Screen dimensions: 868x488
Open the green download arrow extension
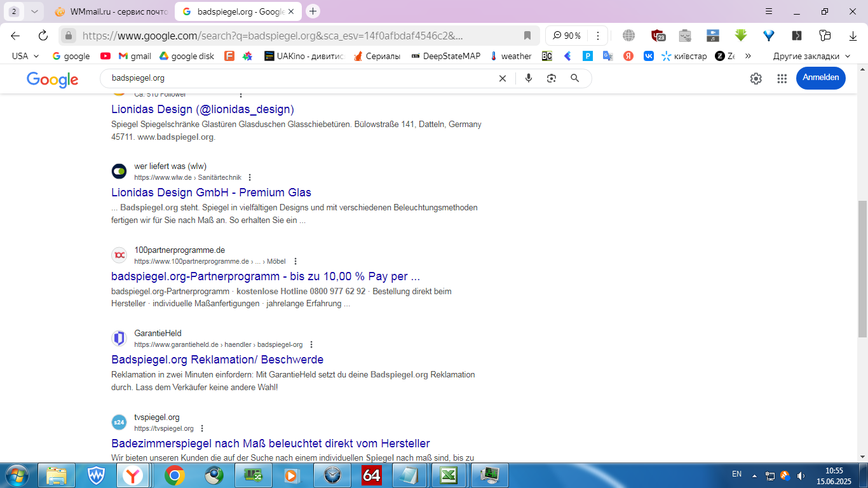pos(740,36)
